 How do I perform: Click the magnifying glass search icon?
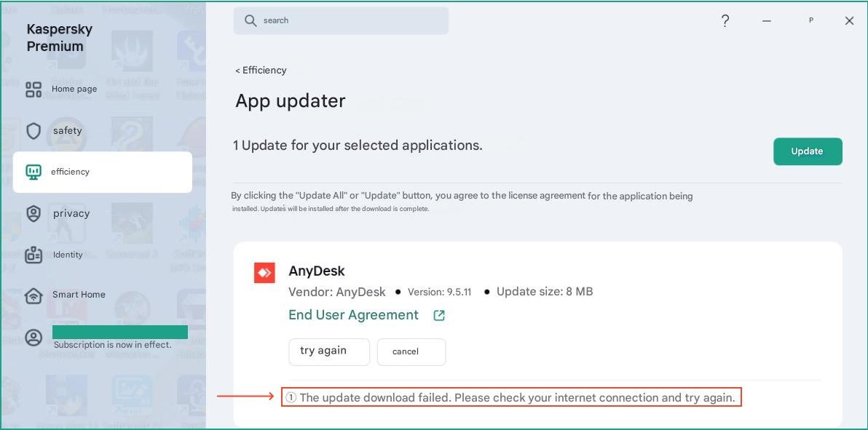pos(250,20)
